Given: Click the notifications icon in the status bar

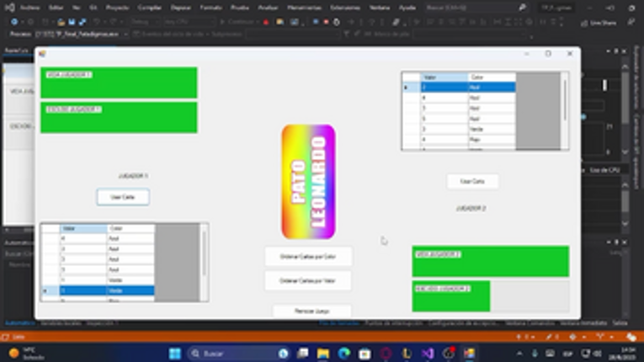Looking at the screenshot, I should tap(631, 337).
